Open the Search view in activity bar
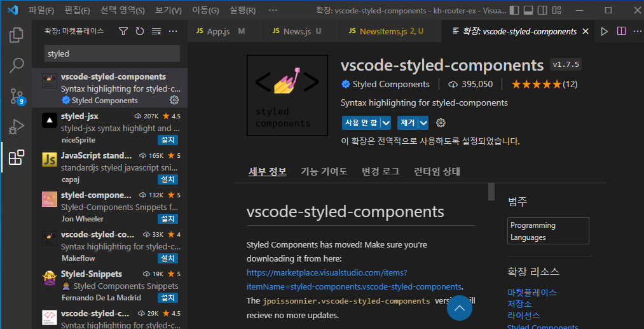The image size is (644, 329). click(16, 65)
